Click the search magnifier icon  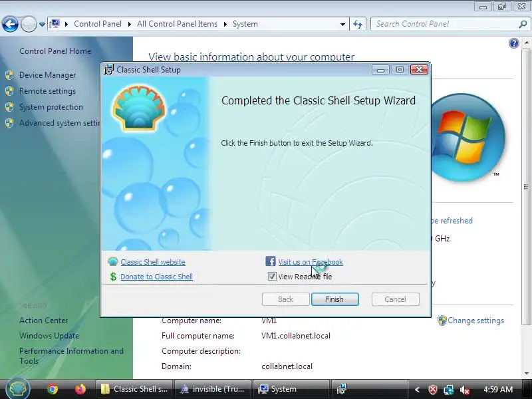click(523, 24)
